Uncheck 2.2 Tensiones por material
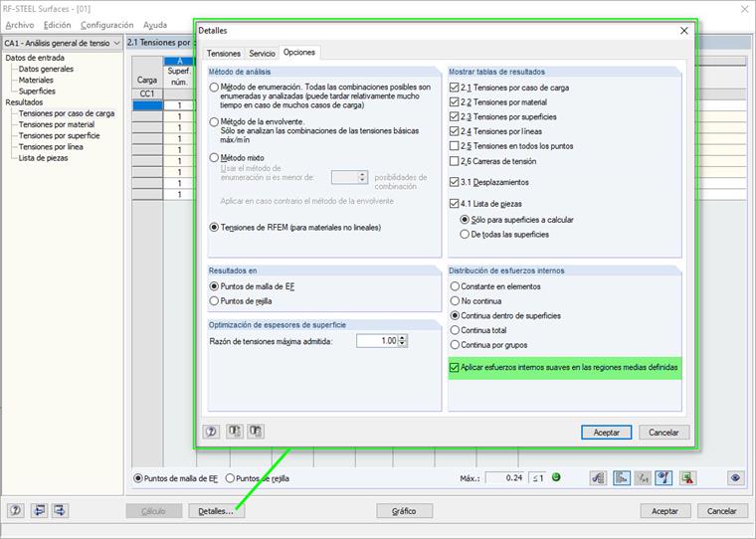Image resolution: width=756 pixels, height=539 pixels. (454, 101)
